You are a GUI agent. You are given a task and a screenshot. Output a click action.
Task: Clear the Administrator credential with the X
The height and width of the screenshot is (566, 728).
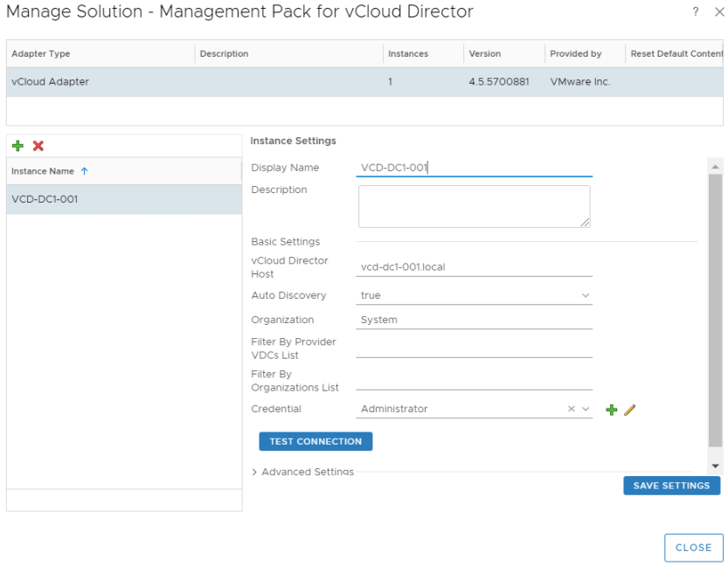coord(571,409)
